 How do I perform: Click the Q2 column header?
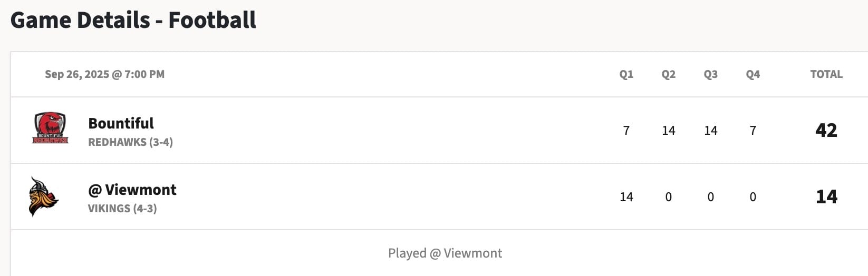pyautogui.click(x=669, y=74)
